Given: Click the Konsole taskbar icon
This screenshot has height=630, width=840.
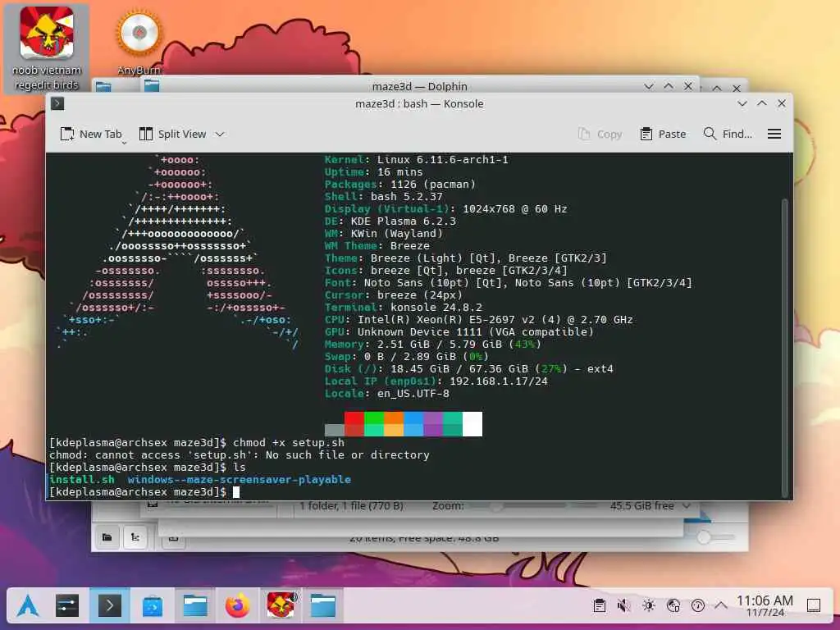Looking at the screenshot, I should point(109,606).
